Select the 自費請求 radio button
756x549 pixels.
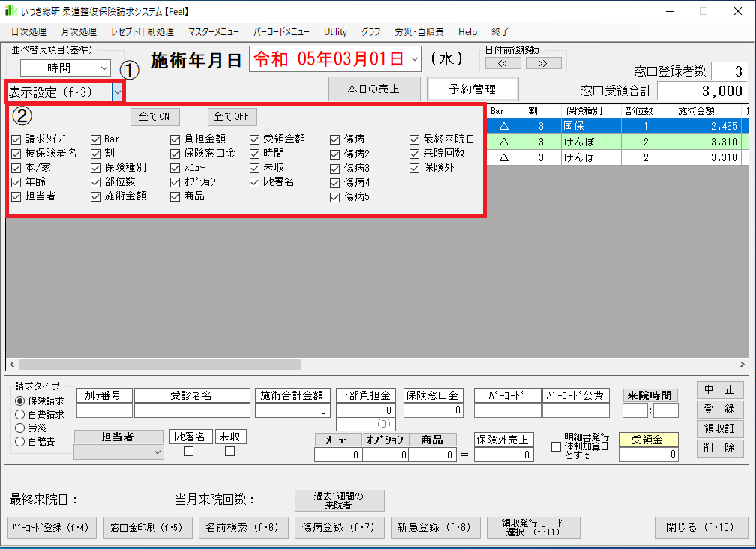coord(21,414)
